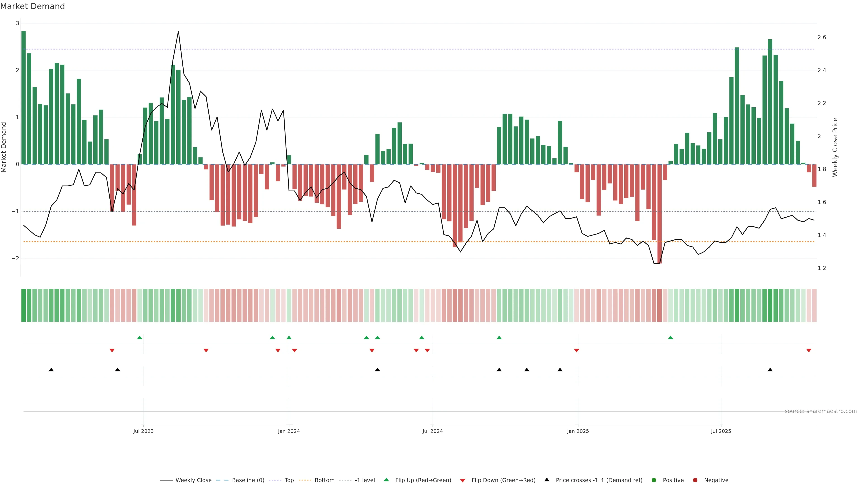The height and width of the screenshot is (488, 868).
Task: Toggle the -1 level legend item
Action: 365,480
